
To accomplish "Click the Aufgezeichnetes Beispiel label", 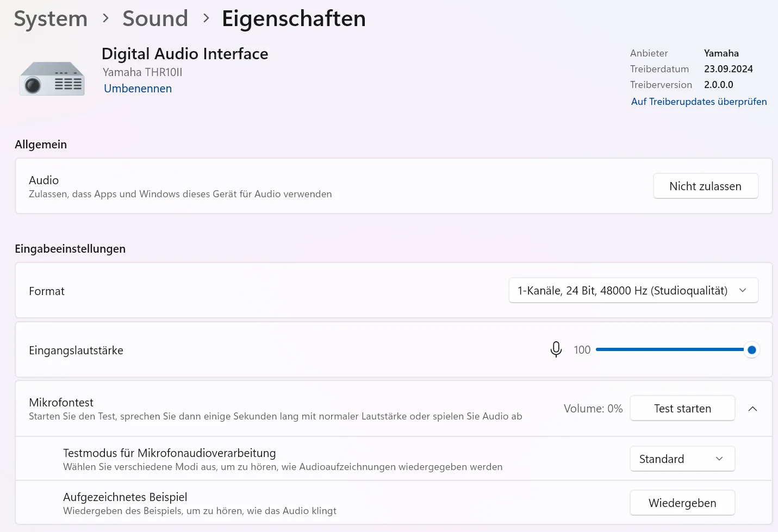I will click(x=125, y=497).
